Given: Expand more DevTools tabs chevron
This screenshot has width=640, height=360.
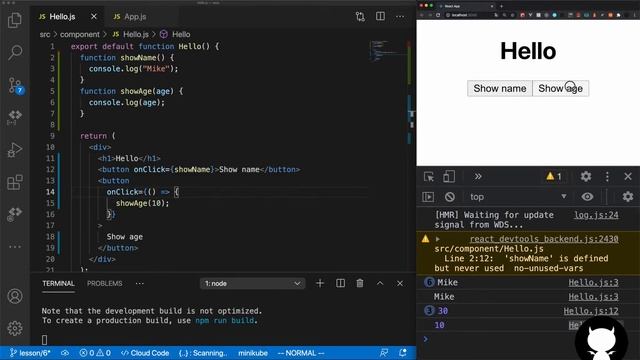Looking at the screenshot, I should 478,177.
